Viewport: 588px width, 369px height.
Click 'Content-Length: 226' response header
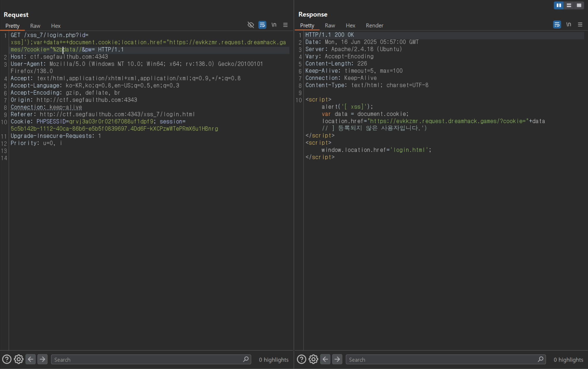336,64
